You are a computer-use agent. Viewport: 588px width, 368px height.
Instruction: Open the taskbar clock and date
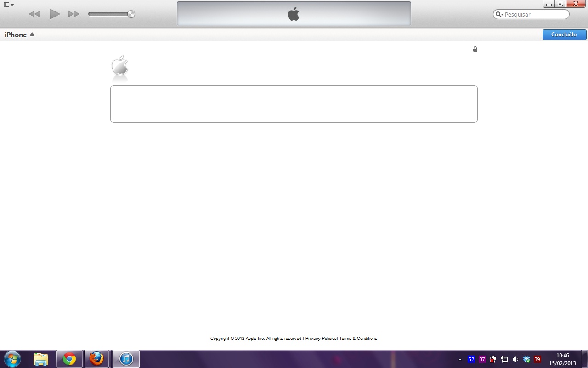tap(562, 359)
